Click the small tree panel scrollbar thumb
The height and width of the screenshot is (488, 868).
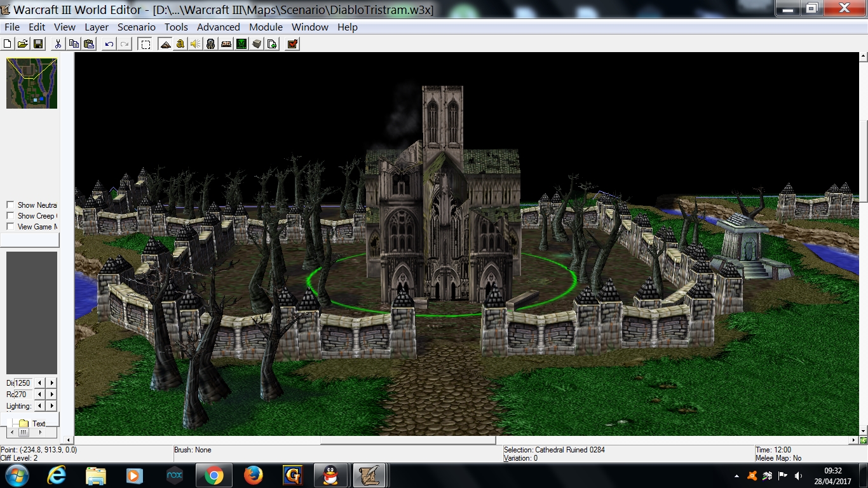point(24,432)
